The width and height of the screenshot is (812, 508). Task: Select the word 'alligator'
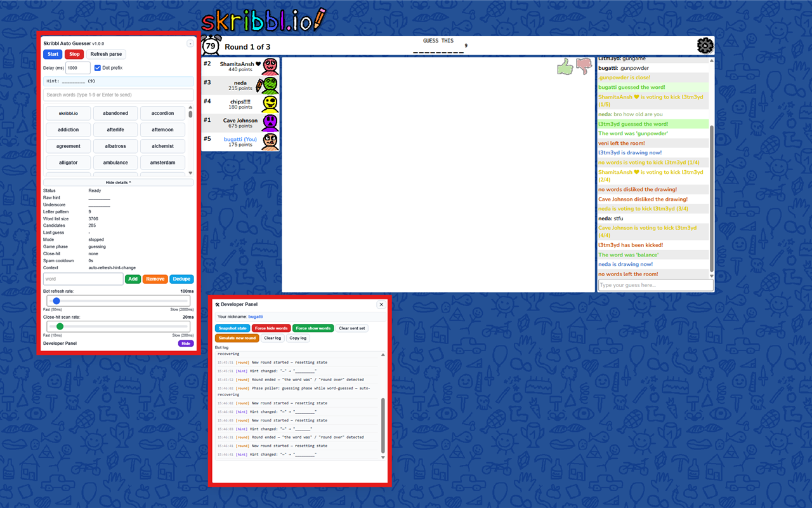(x=69, y=163)
